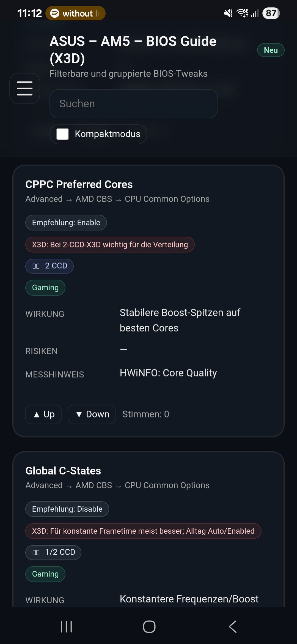Tap Gaming tag on CPPC Preferred Cores
Image resolution: width=297 pixels, height=644 pixels.
[x=45, y=288]
